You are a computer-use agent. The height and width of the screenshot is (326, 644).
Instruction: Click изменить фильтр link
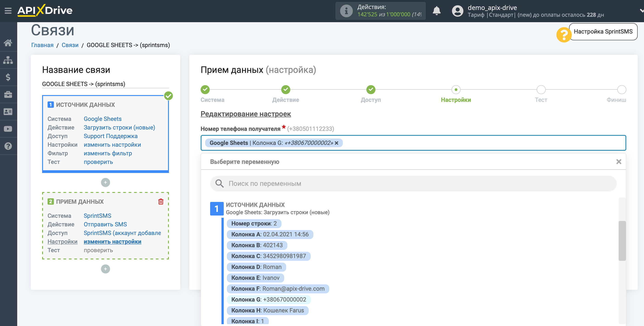(x=108, y=153)
